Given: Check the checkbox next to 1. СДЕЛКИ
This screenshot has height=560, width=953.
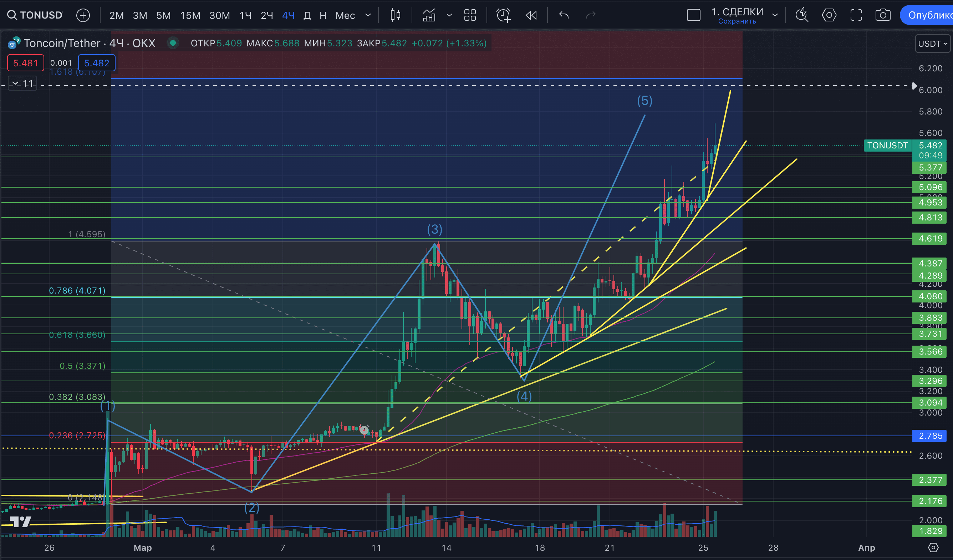Looking at the screenshot, I should (x=693, y=14).
